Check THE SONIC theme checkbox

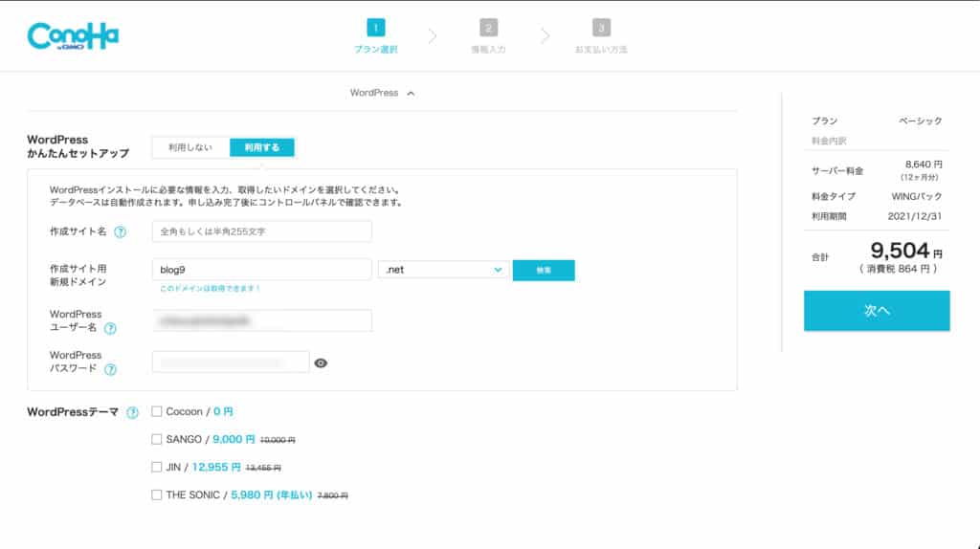(156, 494)
